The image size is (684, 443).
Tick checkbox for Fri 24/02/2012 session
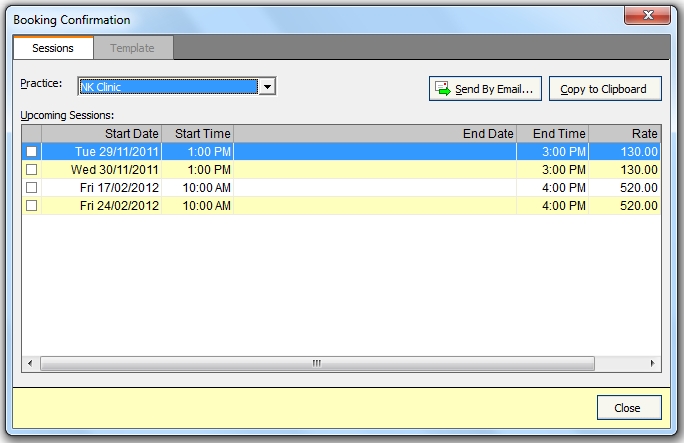click(32, 205)
